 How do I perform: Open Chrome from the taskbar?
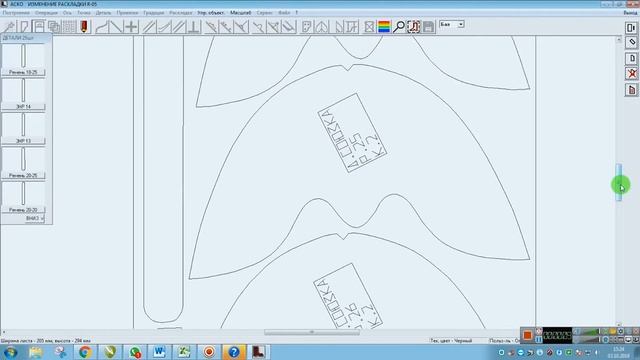point(85,352)
